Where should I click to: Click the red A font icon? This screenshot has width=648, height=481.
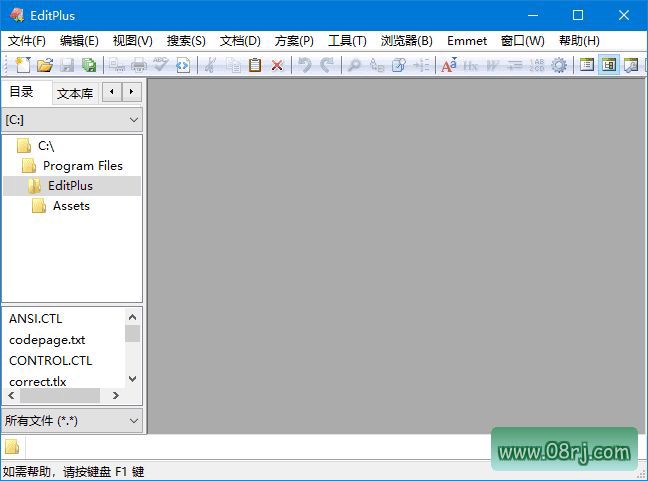pyautogui.click(x=449, y=65)
